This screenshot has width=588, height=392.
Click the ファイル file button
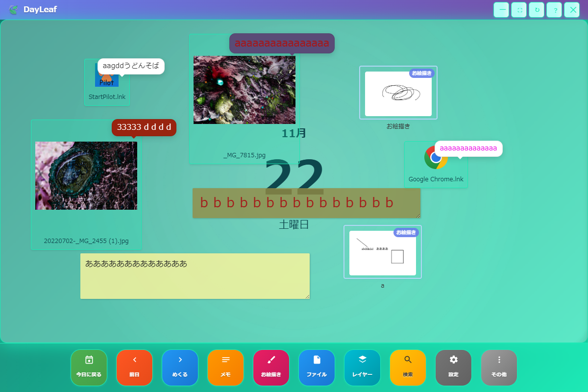317,367
